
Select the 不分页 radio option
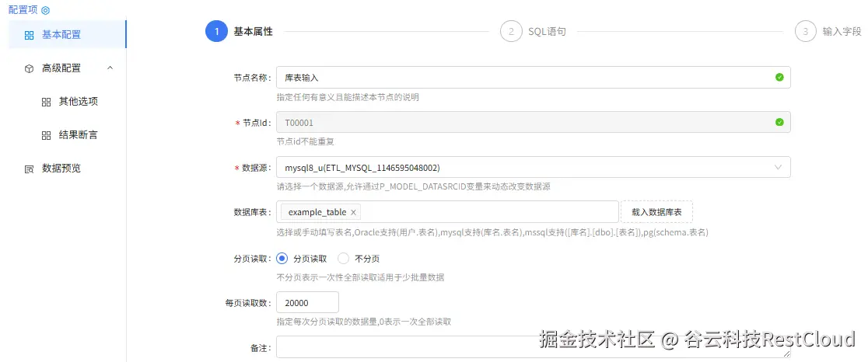[x=343, y=258]
